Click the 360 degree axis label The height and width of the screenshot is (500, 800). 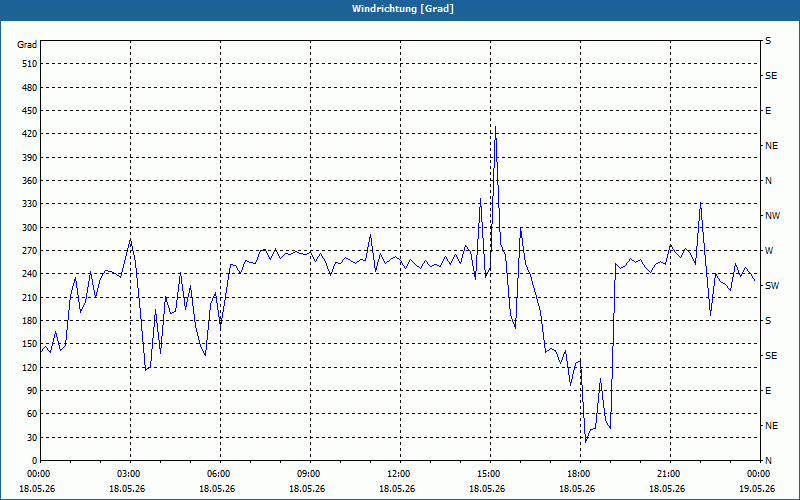30,181
